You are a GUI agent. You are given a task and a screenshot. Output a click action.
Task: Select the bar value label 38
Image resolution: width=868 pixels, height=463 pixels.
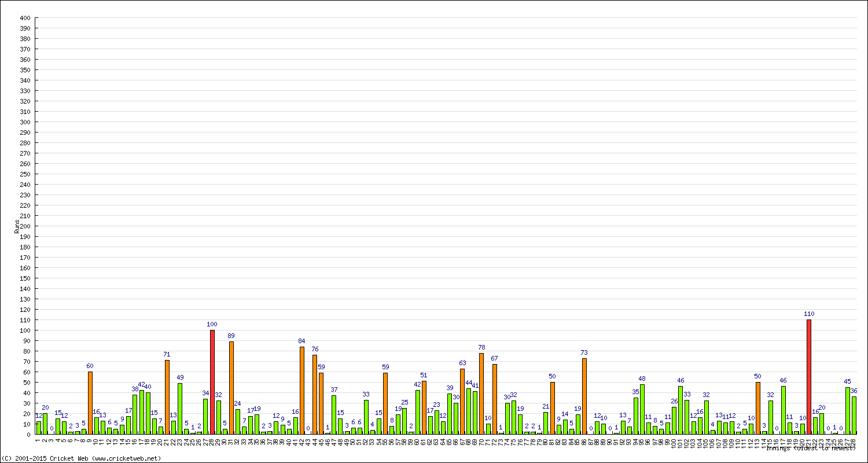135,389
